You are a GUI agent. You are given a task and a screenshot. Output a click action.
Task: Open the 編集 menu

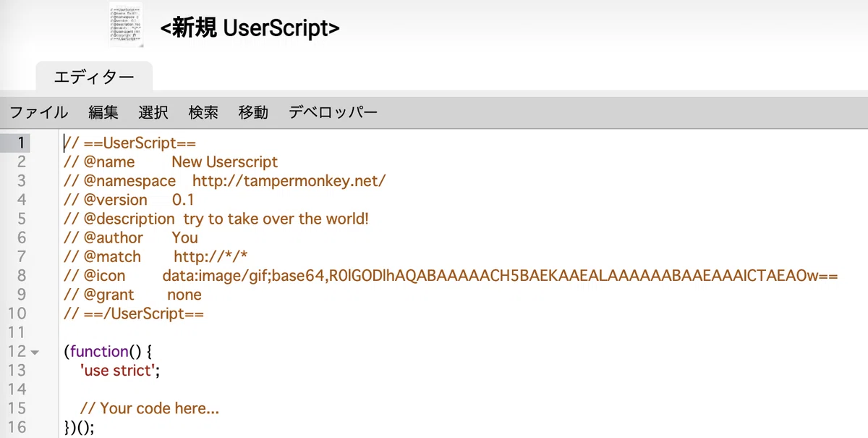tap(103, 112)
